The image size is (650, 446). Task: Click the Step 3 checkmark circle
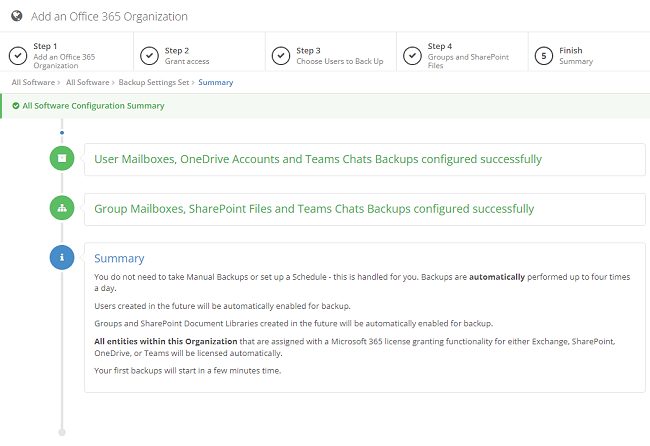281,56
